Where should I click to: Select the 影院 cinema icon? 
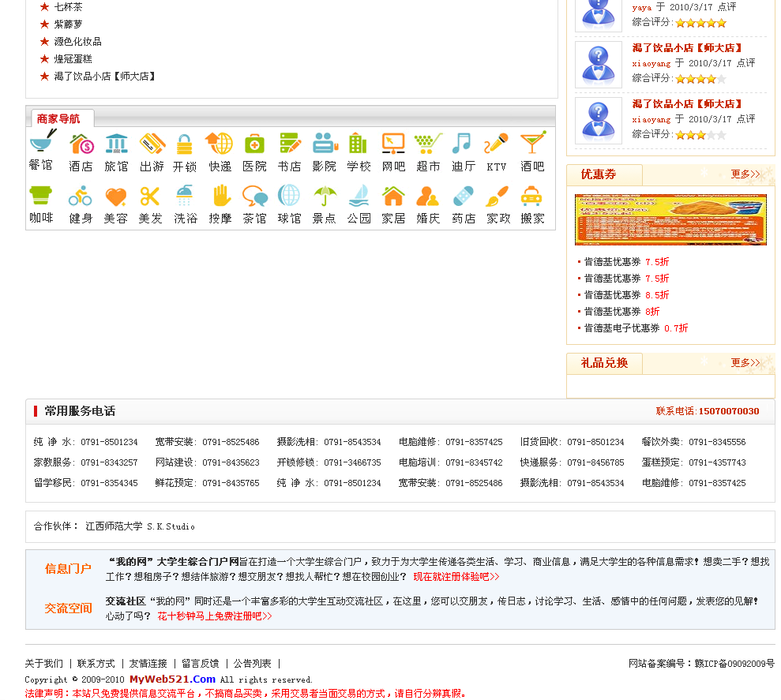(325, 144)
